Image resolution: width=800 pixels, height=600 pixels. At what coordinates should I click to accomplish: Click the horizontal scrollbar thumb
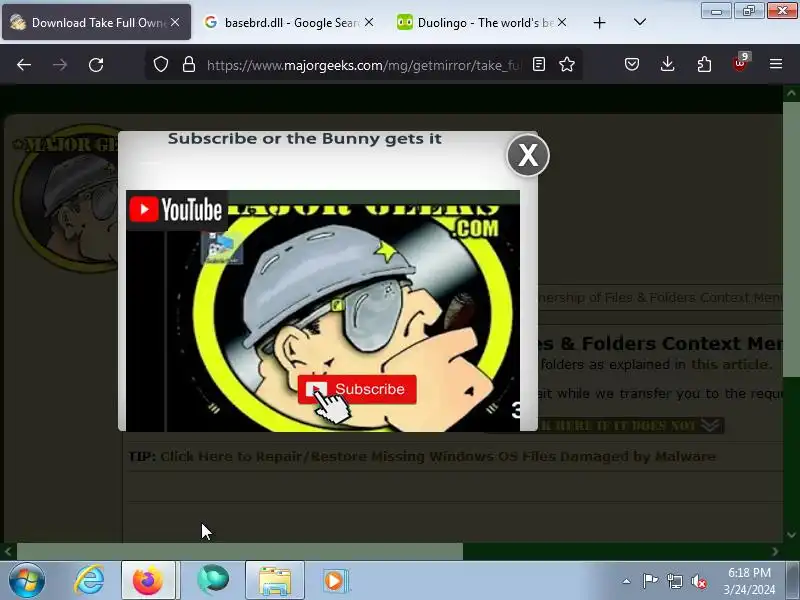[x=240, y=552]
